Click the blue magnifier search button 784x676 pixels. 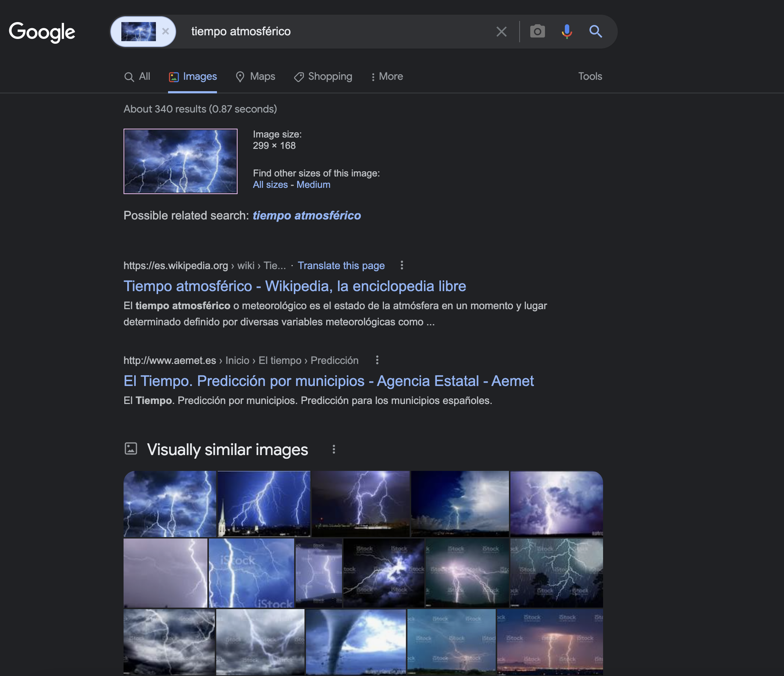[596, 31]
